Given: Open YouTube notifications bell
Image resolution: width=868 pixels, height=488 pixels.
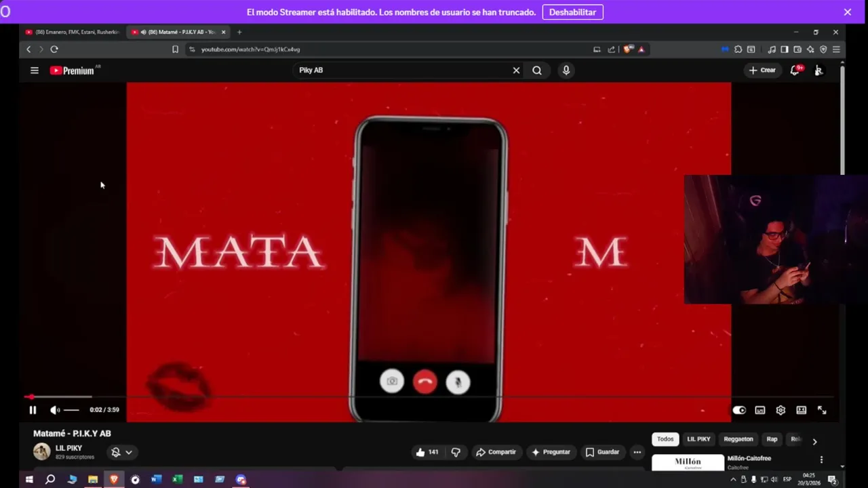Looking at the screenshot, I should coord(795,70).
